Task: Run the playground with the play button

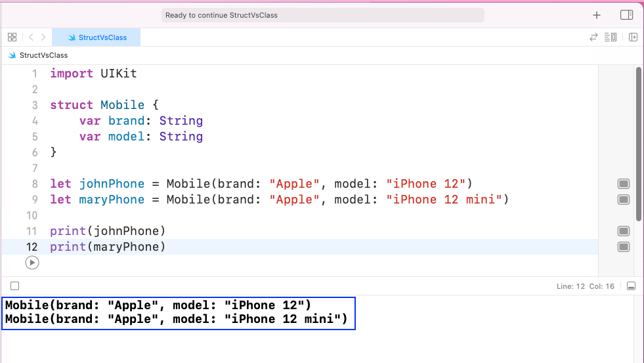Action: tap(32, 263)
